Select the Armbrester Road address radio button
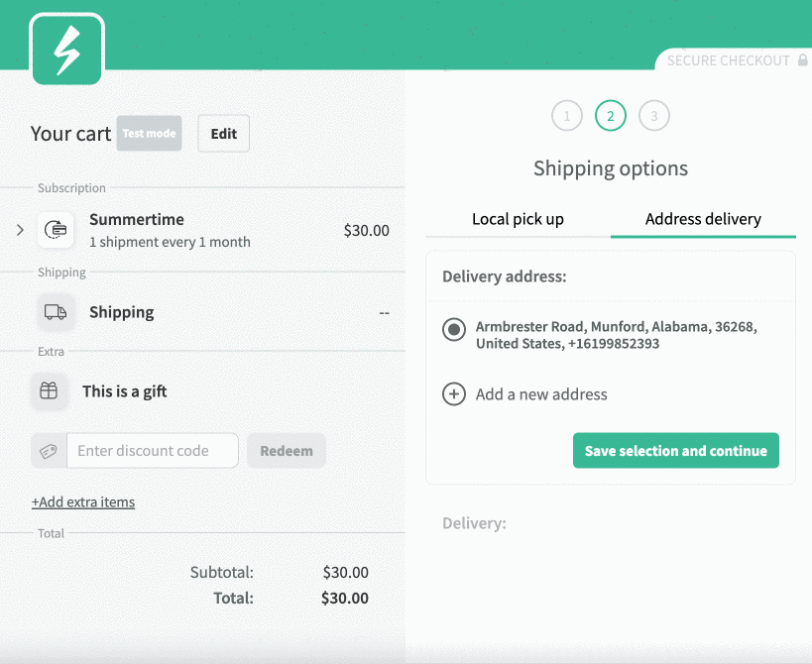 tap(454, 330)
